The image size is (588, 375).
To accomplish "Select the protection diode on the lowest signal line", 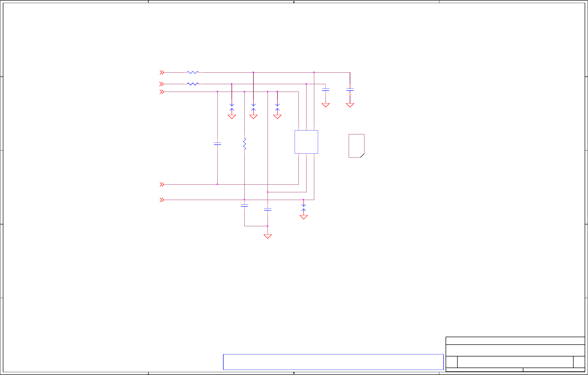I will (304, 207).
